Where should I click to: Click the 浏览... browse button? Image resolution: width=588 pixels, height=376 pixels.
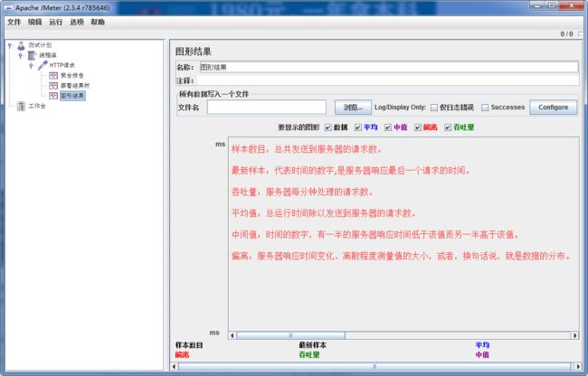353,108
